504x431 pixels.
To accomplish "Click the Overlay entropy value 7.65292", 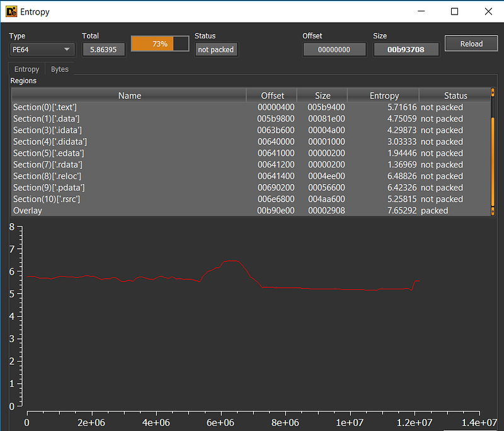I will tap(402, 210).
